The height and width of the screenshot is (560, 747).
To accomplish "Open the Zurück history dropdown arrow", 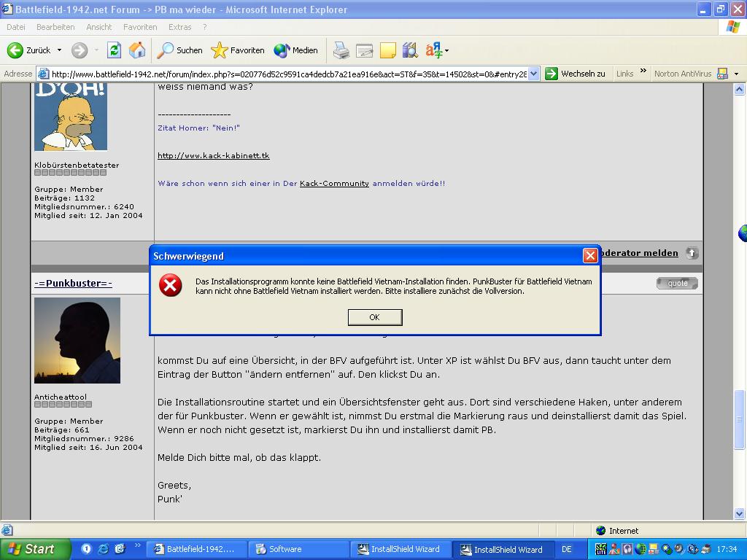I will [x=60, y=50].
